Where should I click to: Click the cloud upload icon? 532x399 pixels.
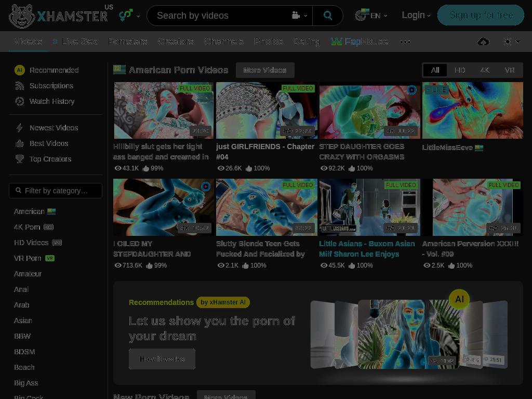point(483,42)
